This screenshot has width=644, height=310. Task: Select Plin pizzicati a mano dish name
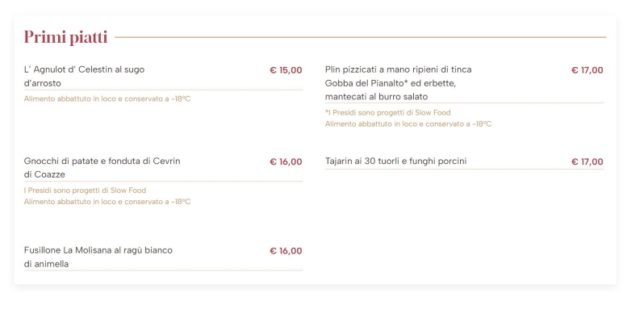point(399,83)
